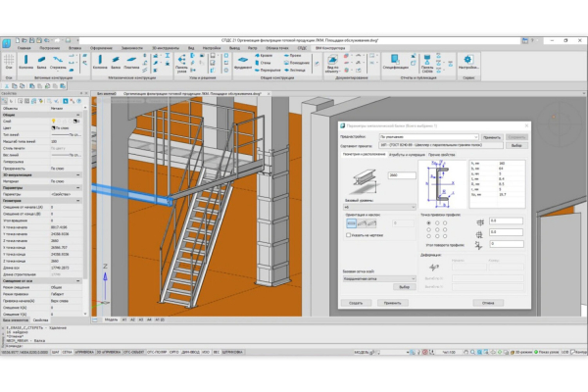
Task: Select the Лестница tool
Action: (x=295, y=71)
